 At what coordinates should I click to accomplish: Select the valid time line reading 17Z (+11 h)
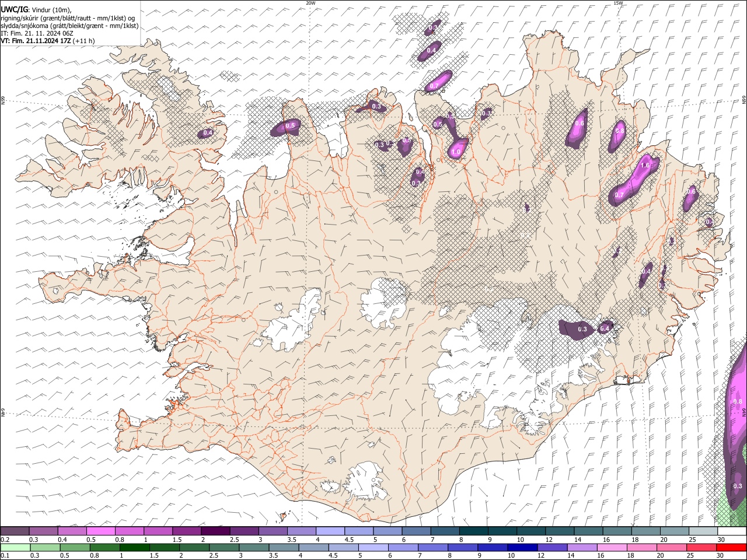tap(48, 41)
